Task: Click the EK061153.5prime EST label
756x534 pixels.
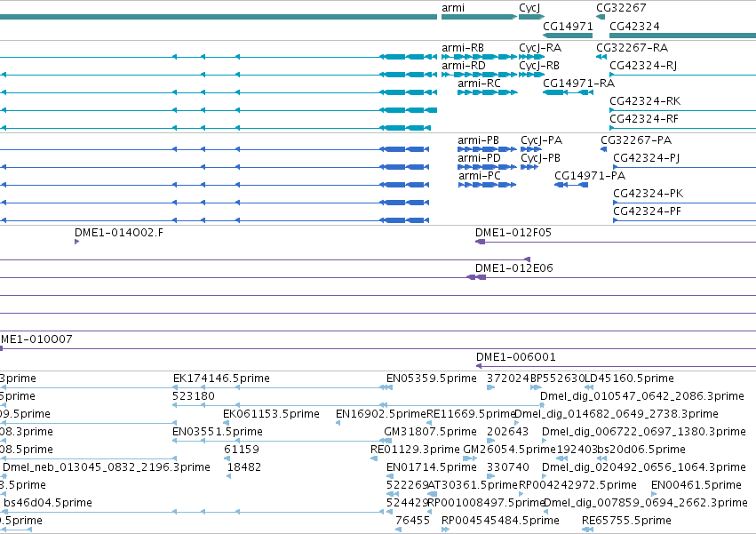Action: (x=272, y=414)
